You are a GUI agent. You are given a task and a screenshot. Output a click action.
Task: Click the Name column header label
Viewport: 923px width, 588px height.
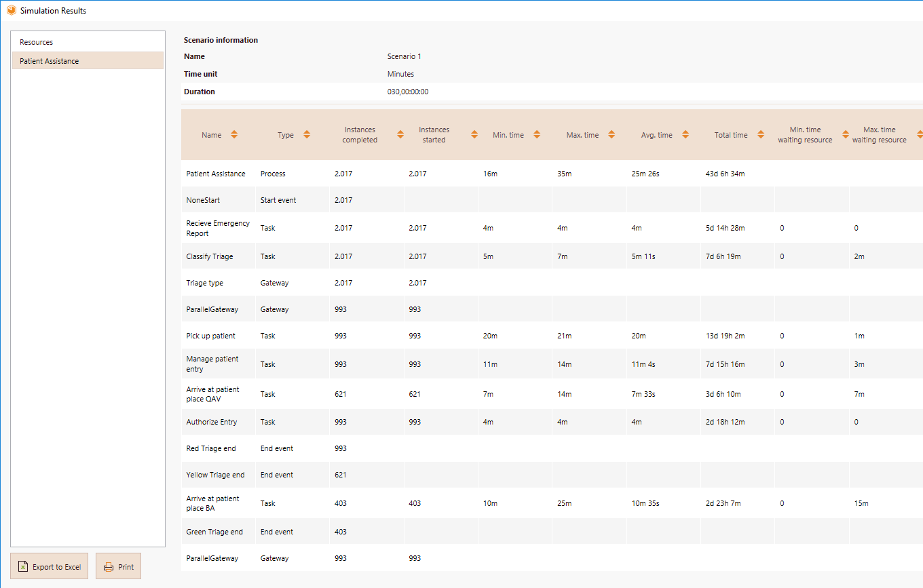[x=212, y=135]
